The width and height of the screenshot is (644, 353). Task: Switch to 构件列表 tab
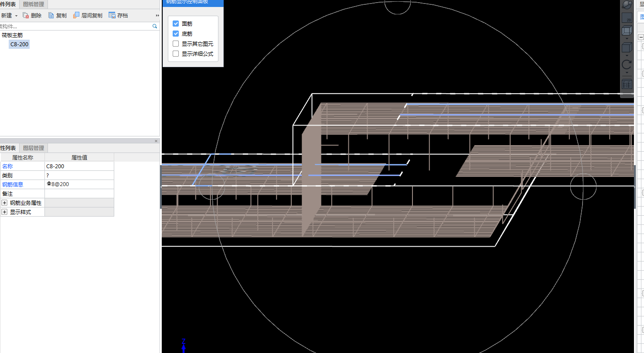click(x=8, y=4)
